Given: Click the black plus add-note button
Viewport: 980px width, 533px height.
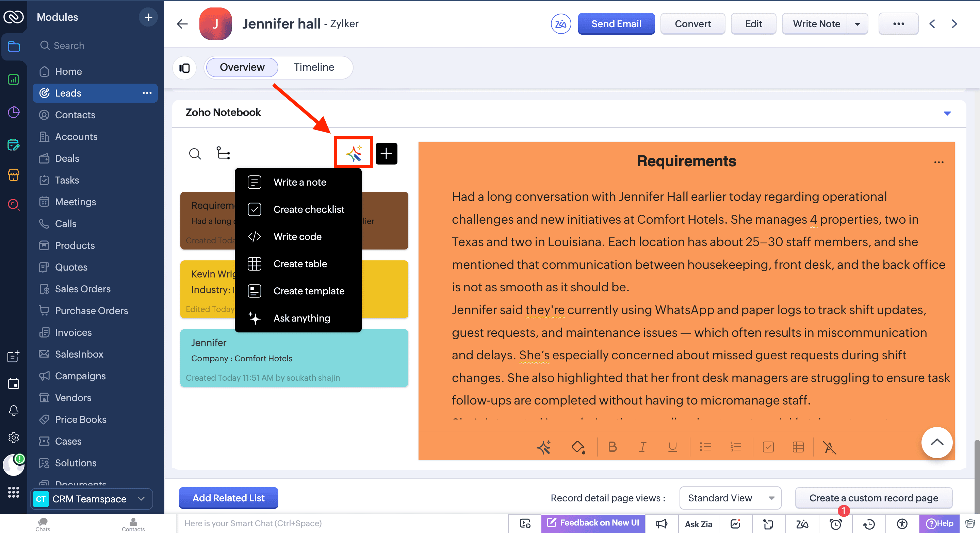Looking at the screenshot, I should click(x=386, y=154).
